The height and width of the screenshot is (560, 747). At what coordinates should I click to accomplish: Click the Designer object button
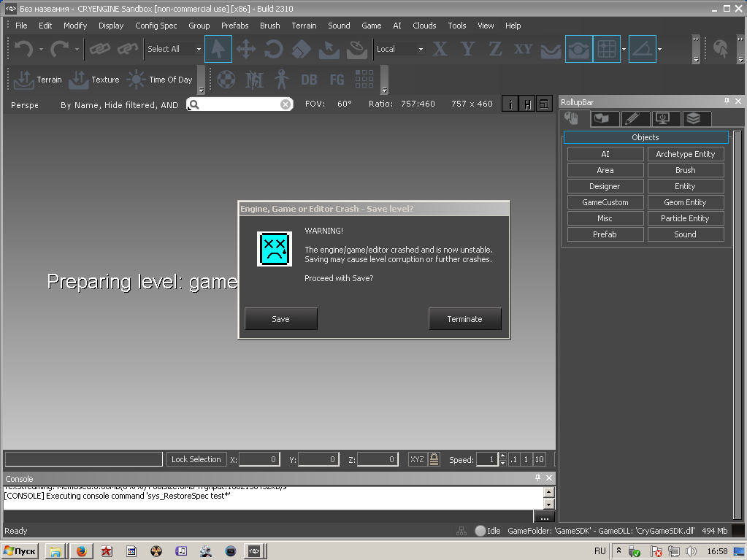point(605,186)
